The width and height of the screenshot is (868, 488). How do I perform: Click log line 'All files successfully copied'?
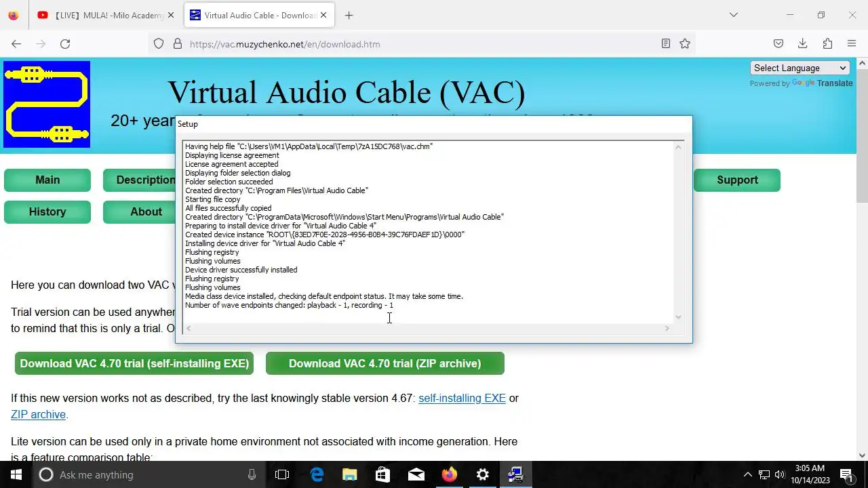pyautogui.click(x=228, y=208)
